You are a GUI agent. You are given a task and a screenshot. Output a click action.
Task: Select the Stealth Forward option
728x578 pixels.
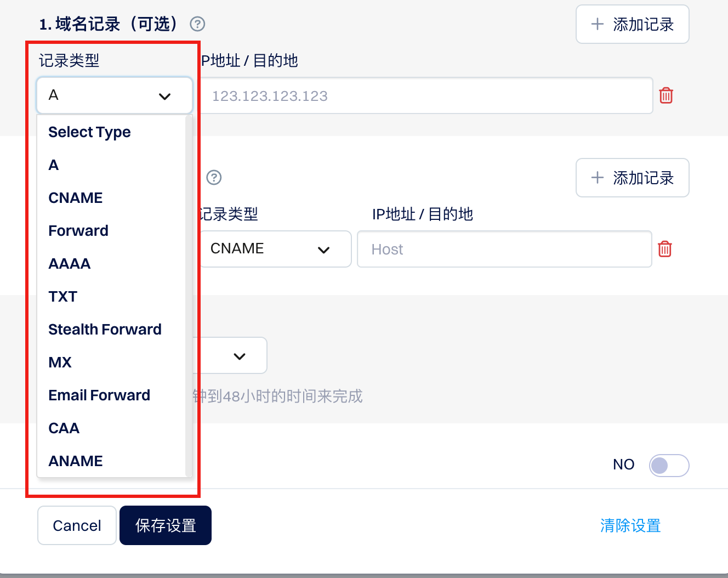pyautogui.click(x=111, y=330)
